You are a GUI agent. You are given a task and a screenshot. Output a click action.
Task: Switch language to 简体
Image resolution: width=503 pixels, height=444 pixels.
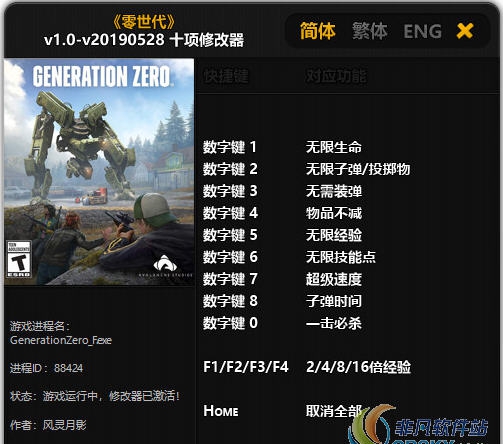[x=318, y=31]
